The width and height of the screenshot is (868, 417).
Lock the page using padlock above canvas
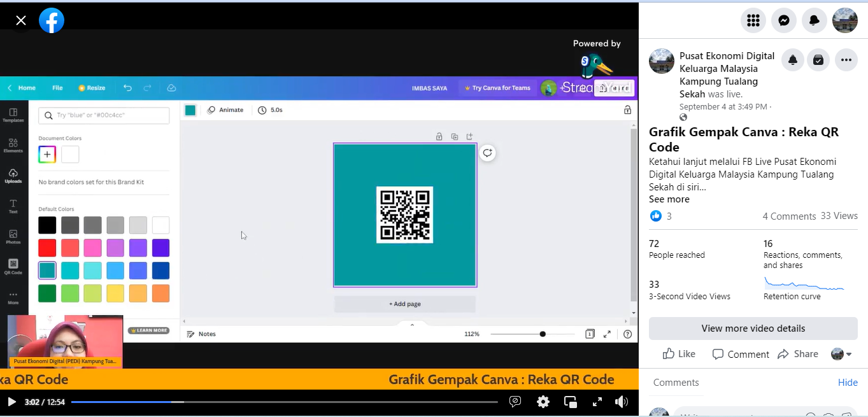point(439,136)
